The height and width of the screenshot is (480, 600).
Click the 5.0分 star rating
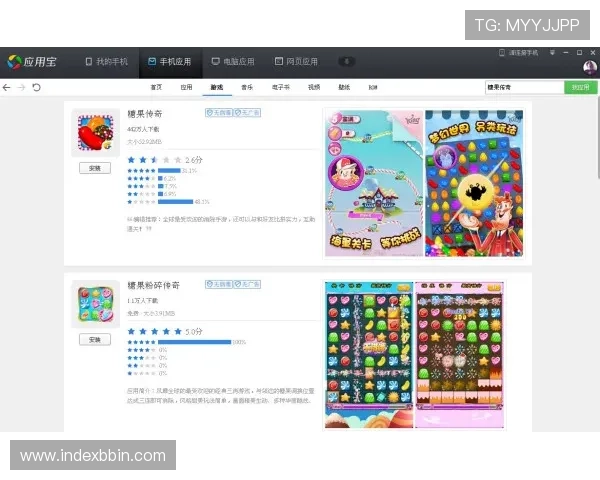(165, 331)
